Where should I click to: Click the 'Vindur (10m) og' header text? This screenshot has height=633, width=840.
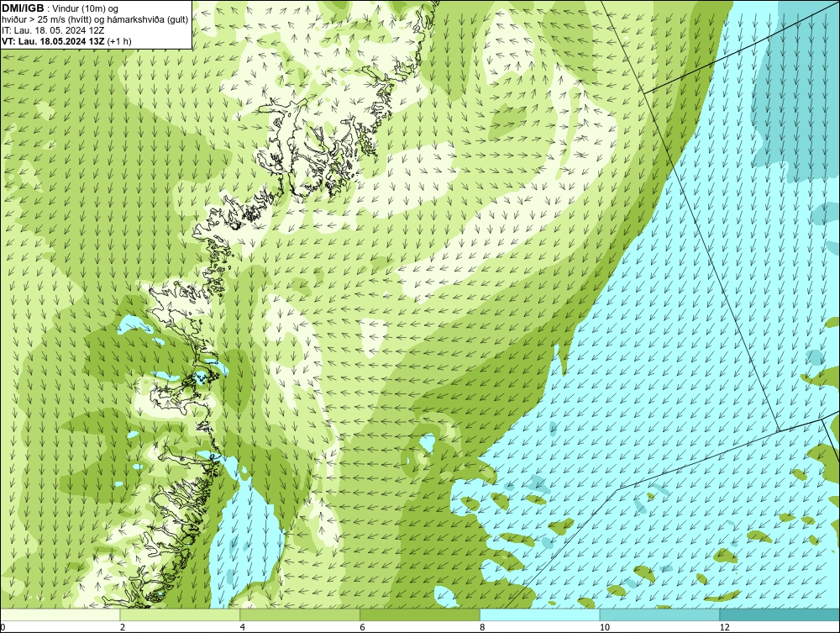pyautogui.click(x=86, y=8)
